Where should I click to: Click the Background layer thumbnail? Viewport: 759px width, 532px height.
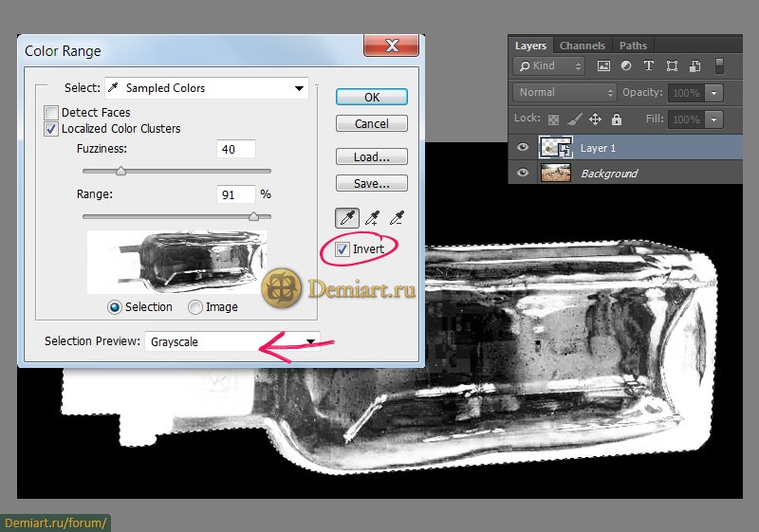pos(555,173)
